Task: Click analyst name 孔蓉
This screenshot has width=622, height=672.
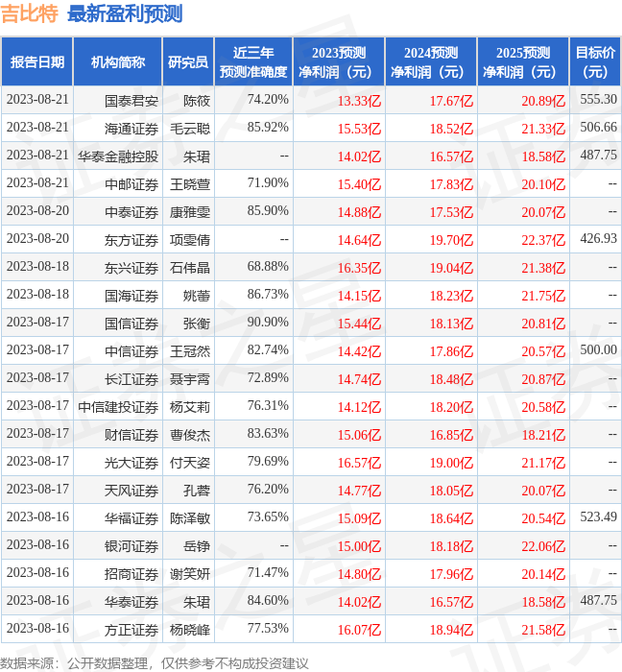Action: pyautogui.click(x=197, y=491)
